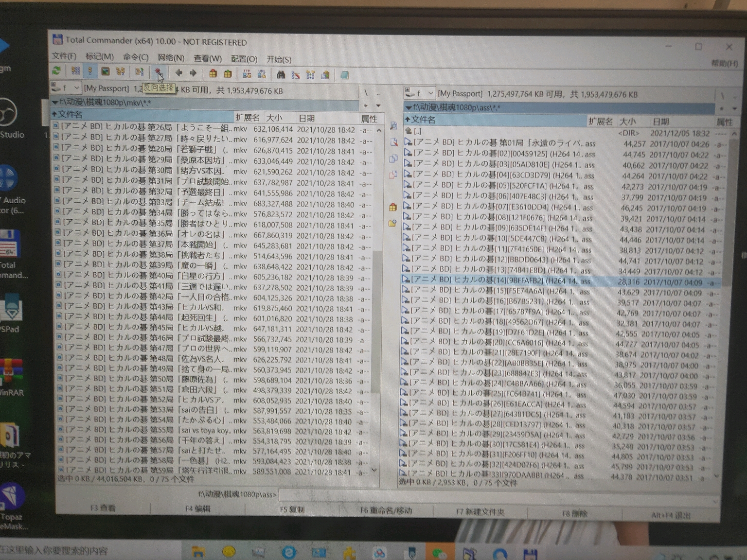Show thumbnail view via toolbar icon
This screenshot has height=560, width=747.
[105, 71]
